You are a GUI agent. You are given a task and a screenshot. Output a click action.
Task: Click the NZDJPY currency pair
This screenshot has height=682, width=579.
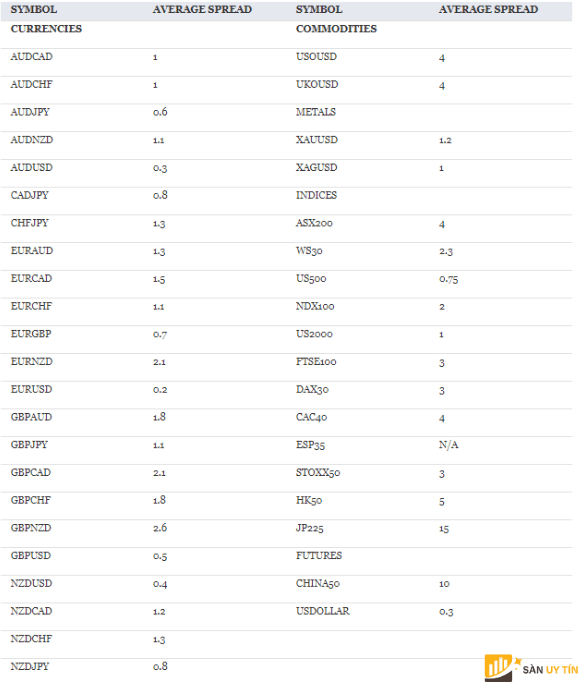pyautogui.click(x=30, y=666)
